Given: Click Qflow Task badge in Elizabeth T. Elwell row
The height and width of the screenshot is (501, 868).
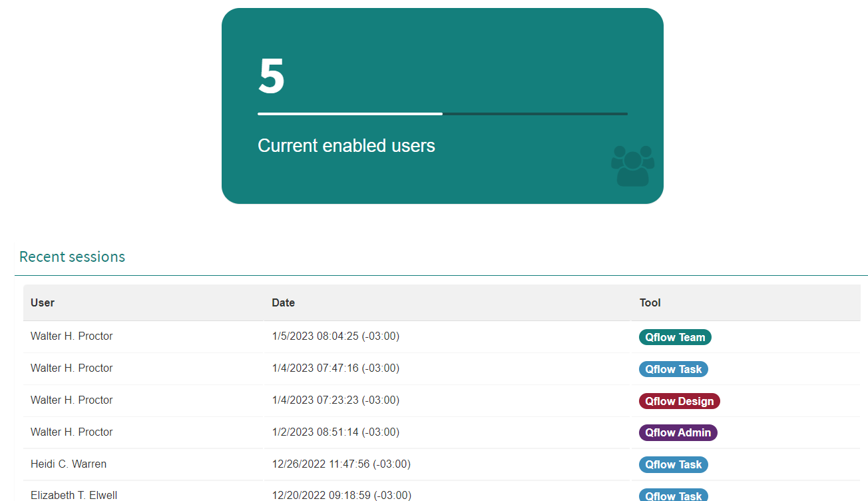Looking at the screenshot, I should tap(674, 496).
